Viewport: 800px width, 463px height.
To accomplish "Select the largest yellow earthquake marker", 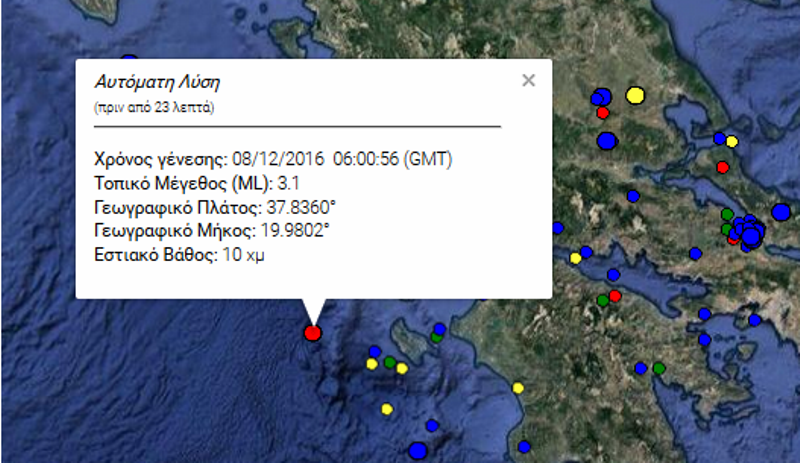I will pos(634,96).
